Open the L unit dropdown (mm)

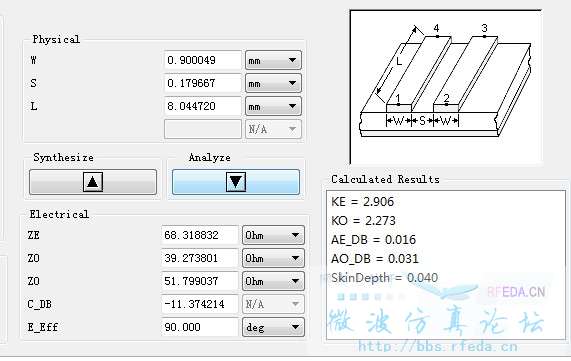coord(273,106)
